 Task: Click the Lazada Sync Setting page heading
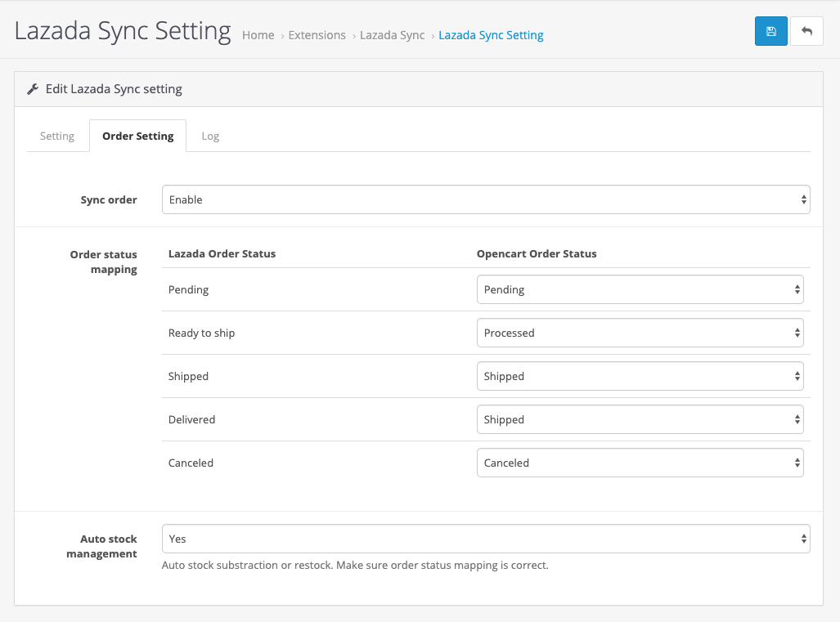pyautogui.click(x=123, y=31)
